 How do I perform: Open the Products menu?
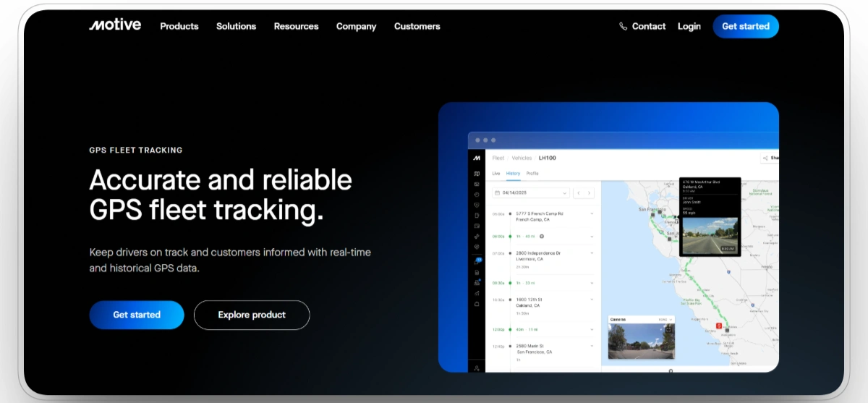(179, 26)
